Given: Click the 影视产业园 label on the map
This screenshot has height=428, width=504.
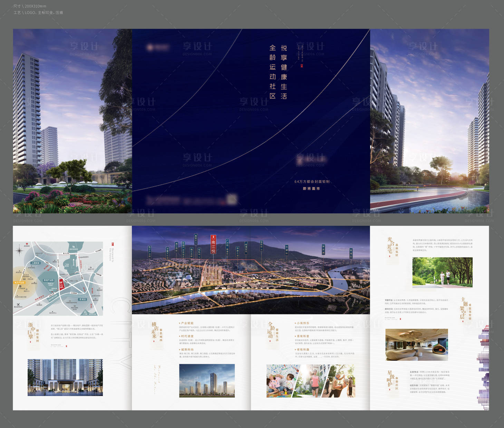Looking at the screenshot, I should click(49, 280).
